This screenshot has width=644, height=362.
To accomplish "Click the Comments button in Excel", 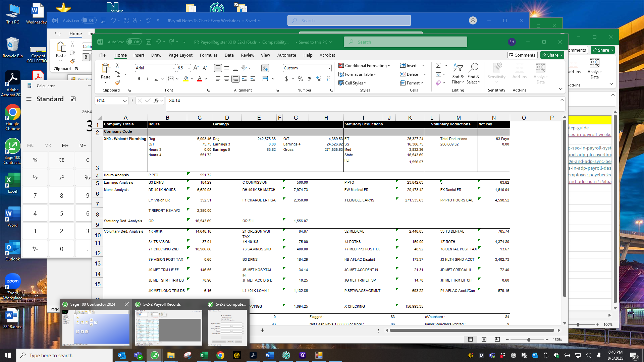I will pos(522,55).
